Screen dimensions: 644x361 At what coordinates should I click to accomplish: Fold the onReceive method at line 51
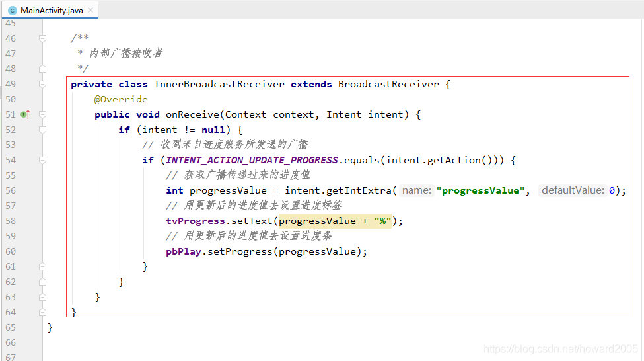click(42, 114)
